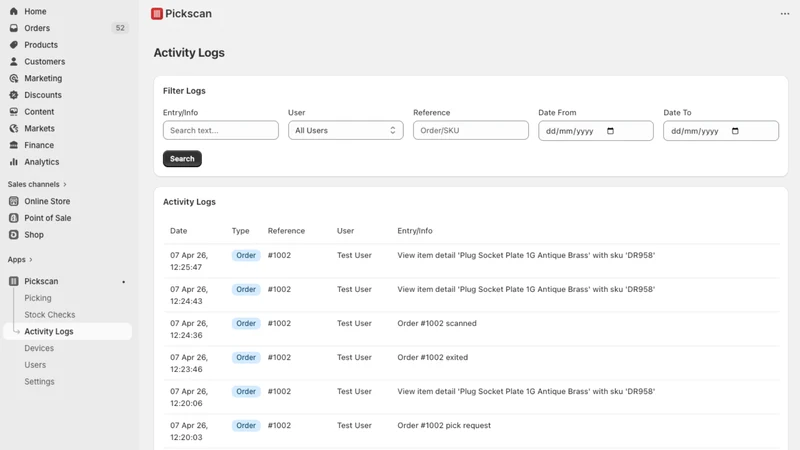This screenshot has width=800, height=450.
Task: Click the Entry/Info search text field
Action: 221,130
